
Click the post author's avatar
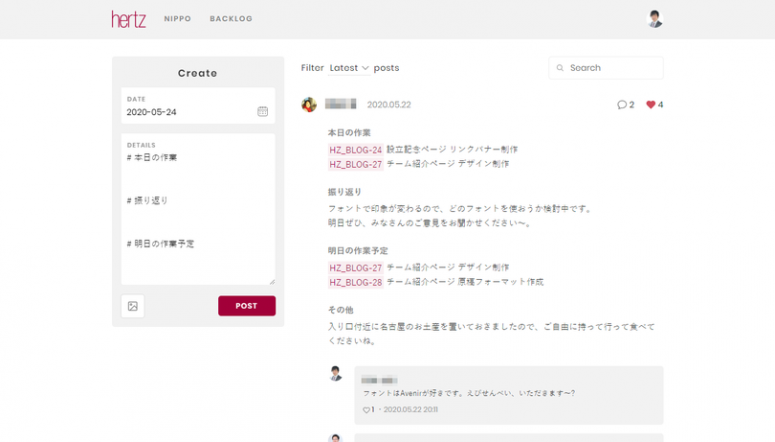[309, 104]
